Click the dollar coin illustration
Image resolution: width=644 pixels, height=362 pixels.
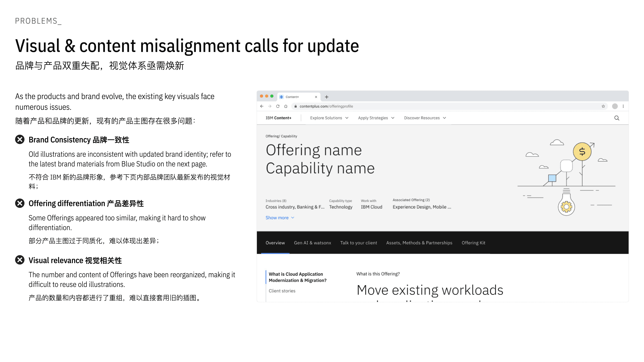[582, 151]
